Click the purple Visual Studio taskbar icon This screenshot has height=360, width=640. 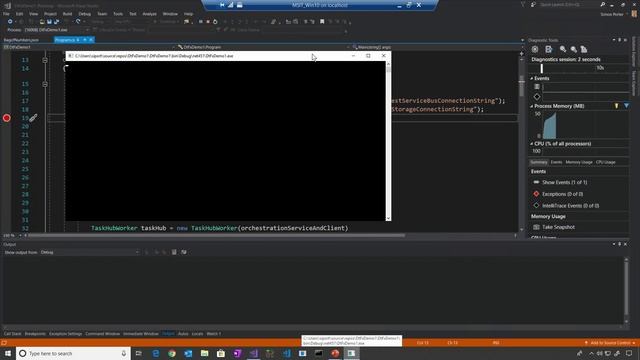pos(253,353)
